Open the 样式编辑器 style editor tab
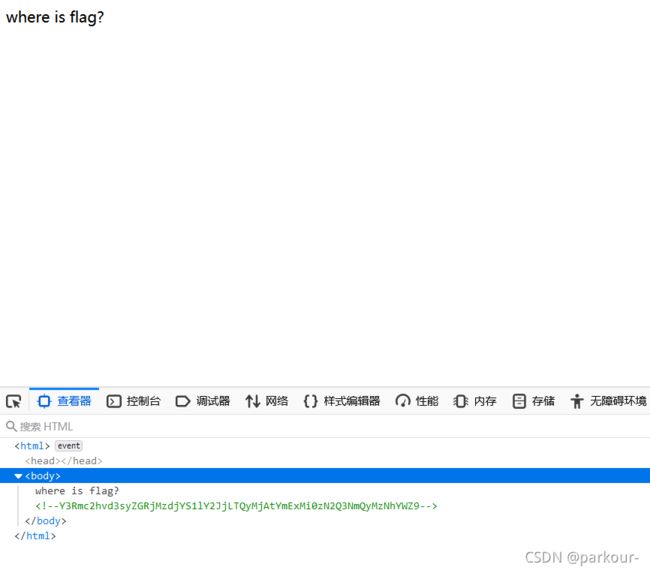This screenshot has width=650, height=573. (x=342, y=401)
